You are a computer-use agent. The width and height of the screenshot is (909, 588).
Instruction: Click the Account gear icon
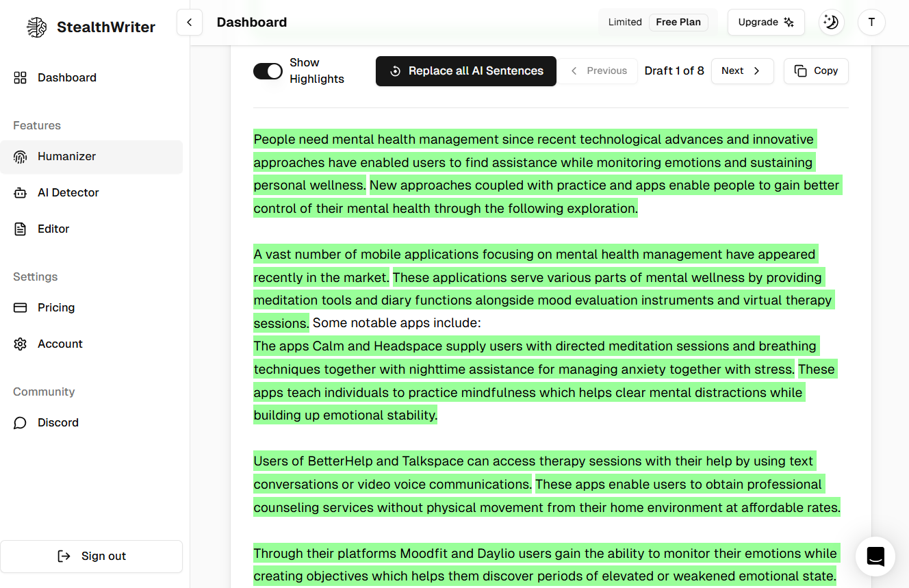pyautogui.click(x=21, y=344)
